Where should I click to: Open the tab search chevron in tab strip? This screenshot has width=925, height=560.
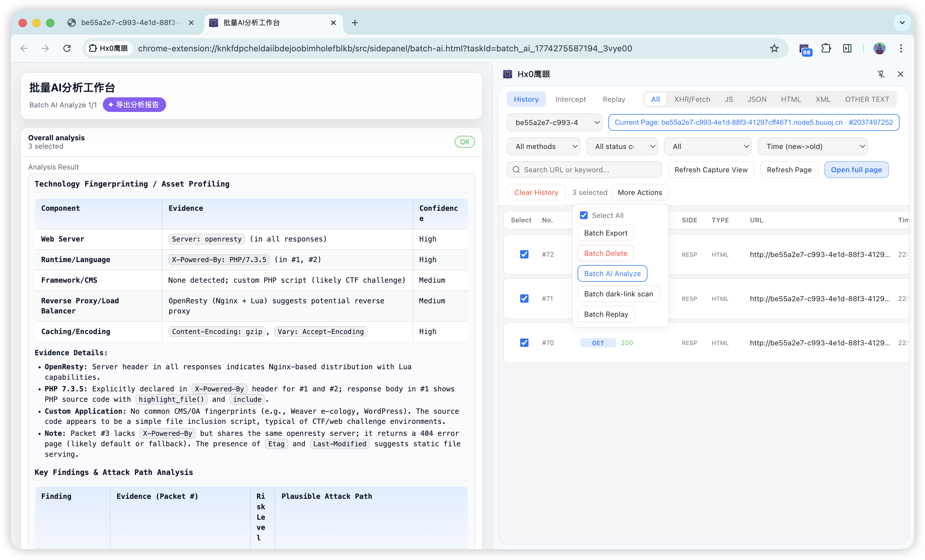902,23
